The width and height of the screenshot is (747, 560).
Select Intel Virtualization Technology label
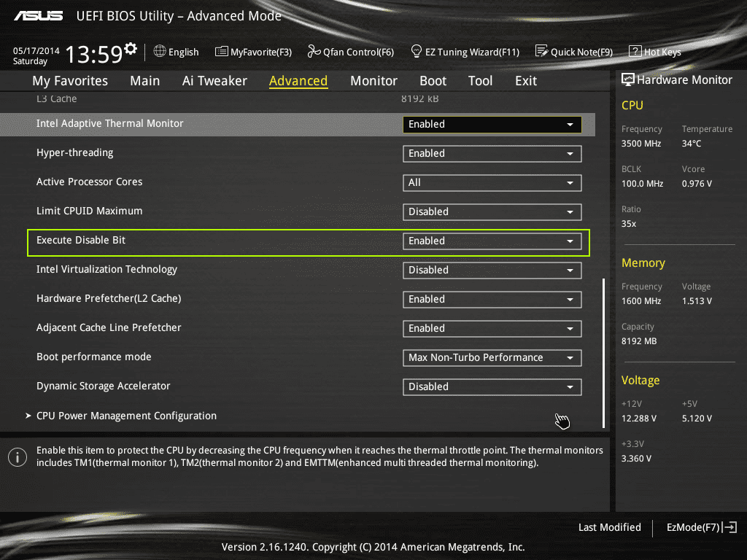point(107,270)
